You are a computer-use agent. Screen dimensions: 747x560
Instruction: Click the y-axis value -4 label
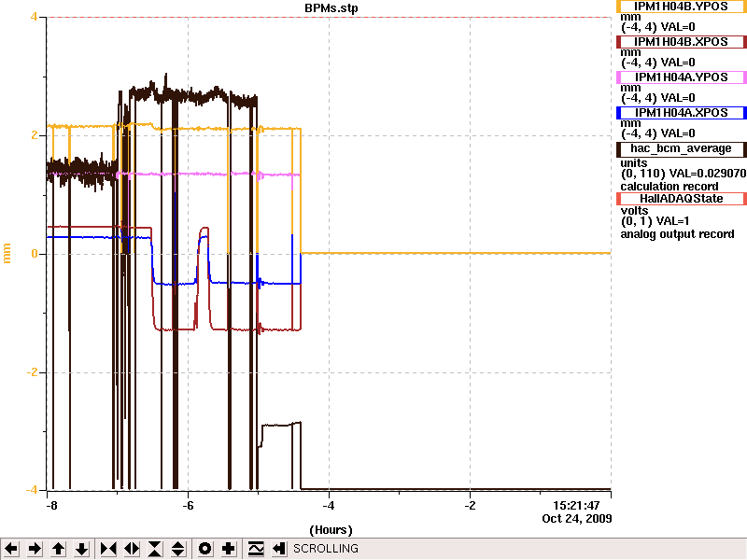tap(31, 490)
